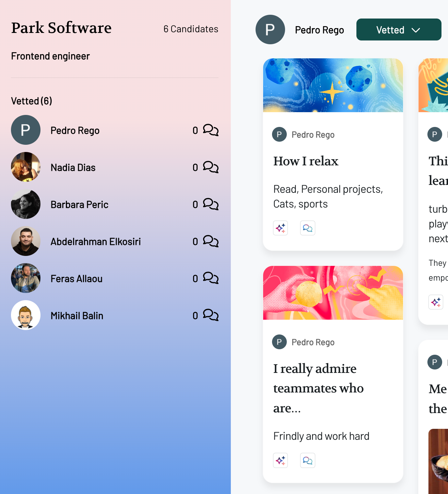
Task: Click sparkle icon on partially visible right card
Action: 436,302
